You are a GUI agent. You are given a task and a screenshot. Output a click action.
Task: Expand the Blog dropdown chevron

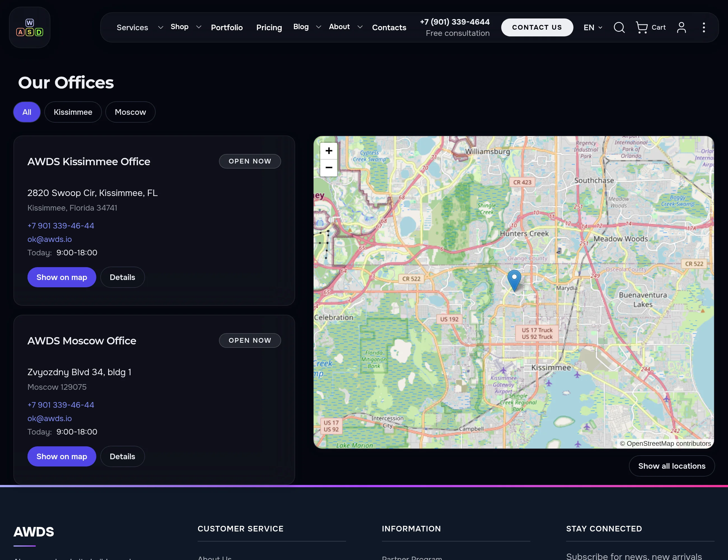coord(318,27)
